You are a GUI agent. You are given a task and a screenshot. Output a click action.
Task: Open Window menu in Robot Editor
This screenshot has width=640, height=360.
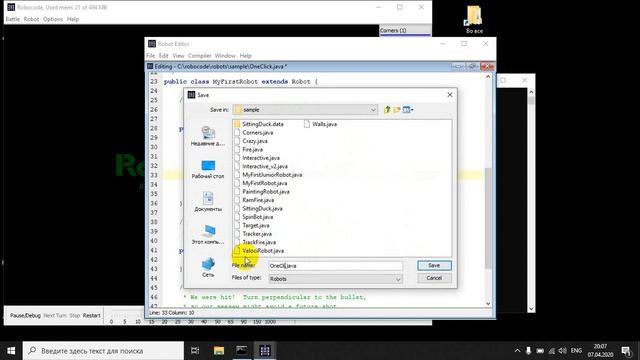point(225,56)
